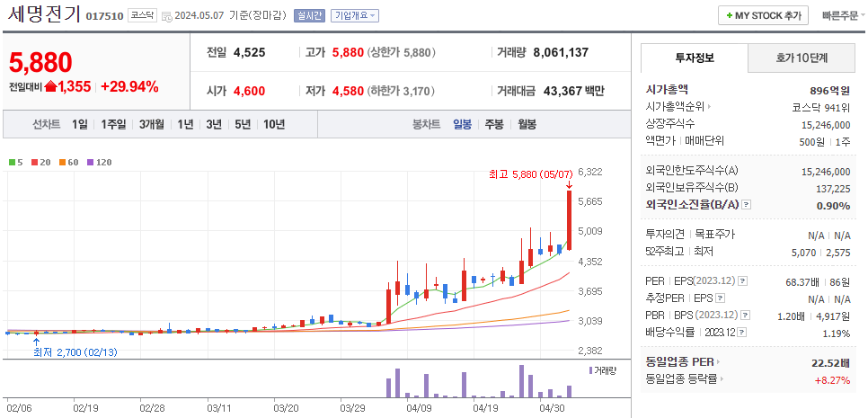The width and height of the screenshot is (868, 418).
Task: Click the 최고 5,880 (05/07) marker
Action: tap(530, 174)
